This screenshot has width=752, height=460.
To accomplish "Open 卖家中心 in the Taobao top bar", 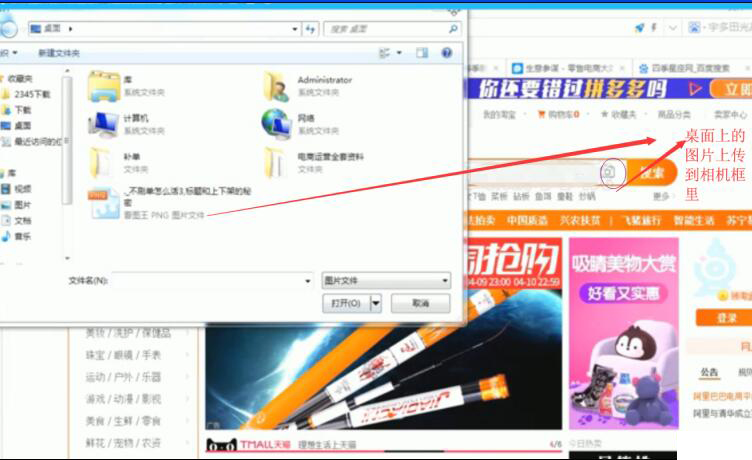I will 730,115.
